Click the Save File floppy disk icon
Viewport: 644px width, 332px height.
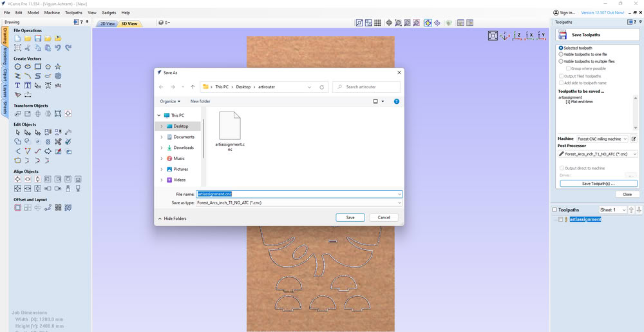[x=38, y=38]
